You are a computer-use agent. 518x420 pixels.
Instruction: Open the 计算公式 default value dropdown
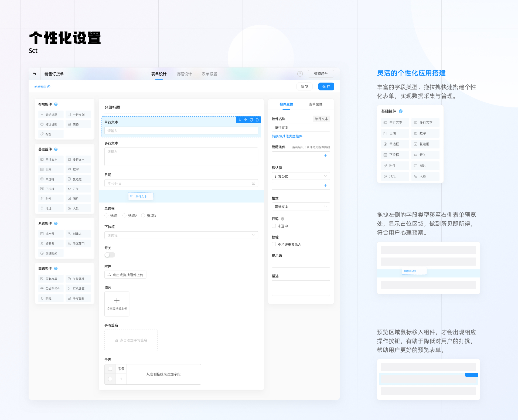[x=301, y=176]
